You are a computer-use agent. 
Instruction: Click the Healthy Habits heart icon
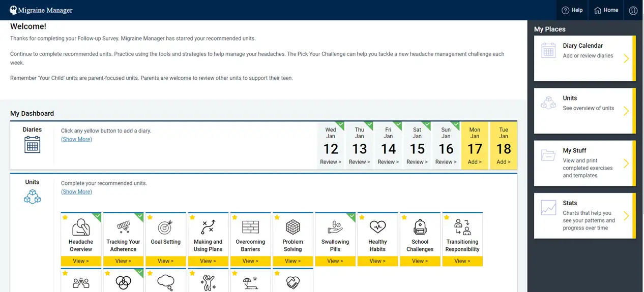377,227
